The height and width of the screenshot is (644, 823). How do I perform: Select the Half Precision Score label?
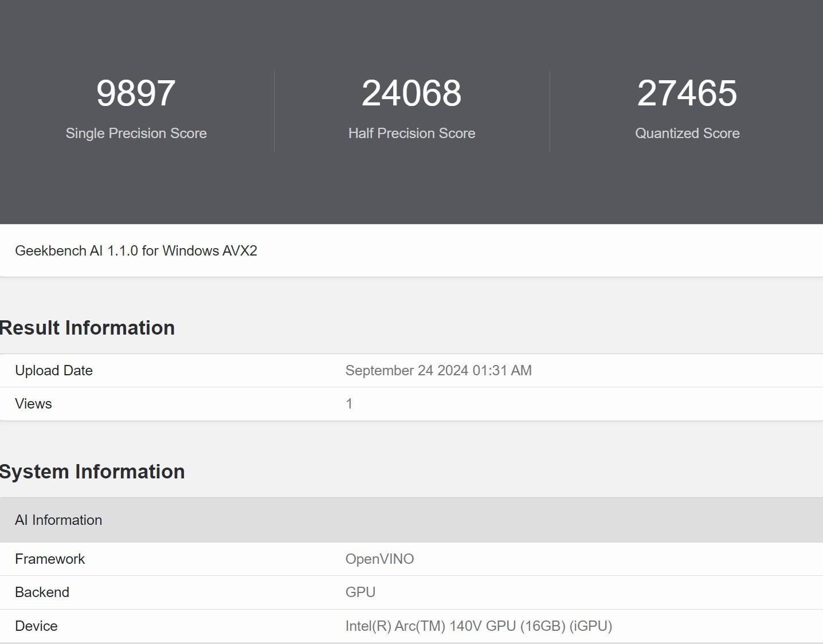click(411, 133)
